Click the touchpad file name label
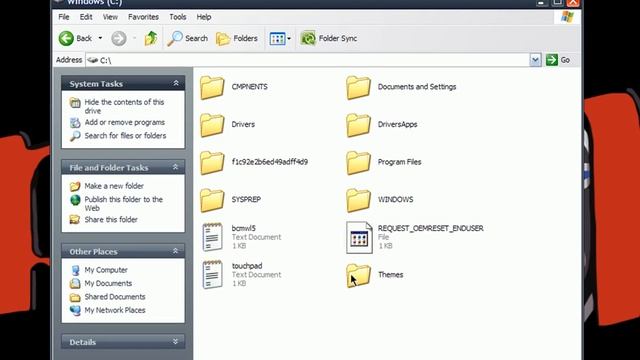The image size is (640, 360). tap(247, 266)
